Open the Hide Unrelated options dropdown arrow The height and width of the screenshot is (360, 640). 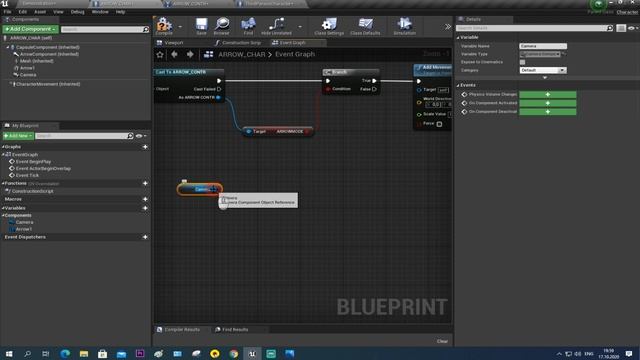tap(300, 27)
